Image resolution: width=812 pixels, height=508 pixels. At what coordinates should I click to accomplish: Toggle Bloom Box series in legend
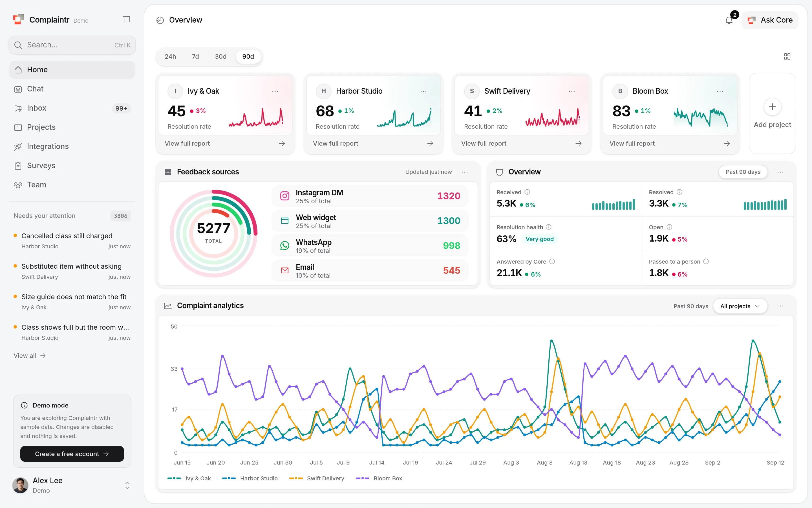[x=379, y=478]
